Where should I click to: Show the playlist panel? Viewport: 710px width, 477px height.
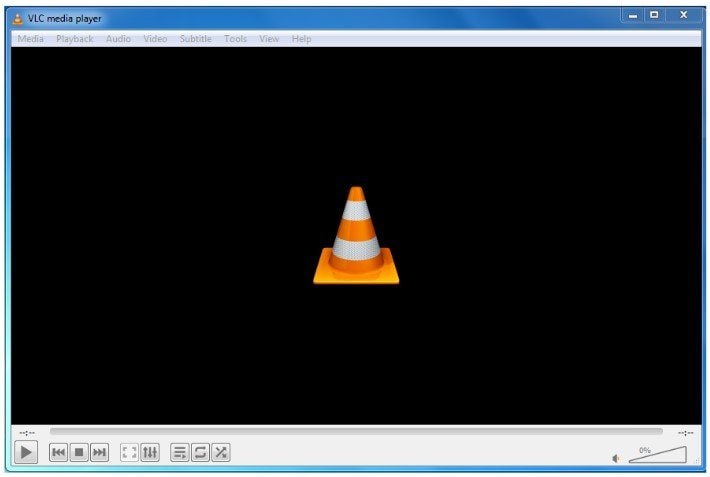point(180,452)
